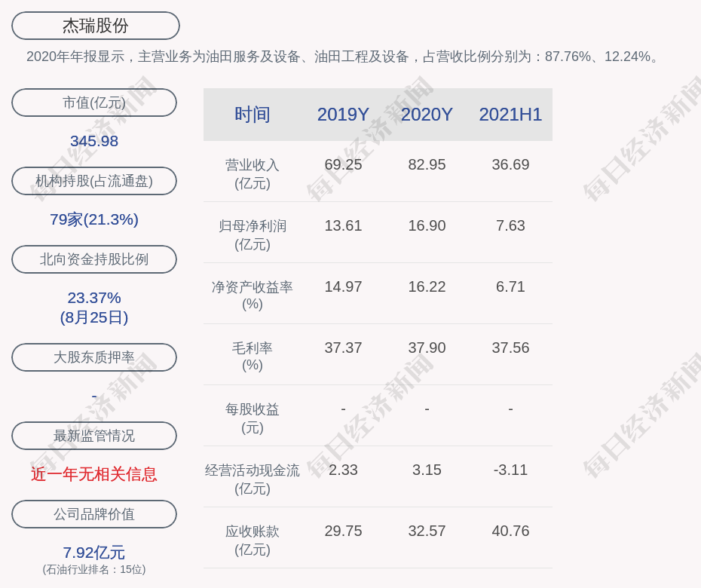Click the 归母净利润 row label
Screen dimensions: 701x588
(x=253, y=234)
